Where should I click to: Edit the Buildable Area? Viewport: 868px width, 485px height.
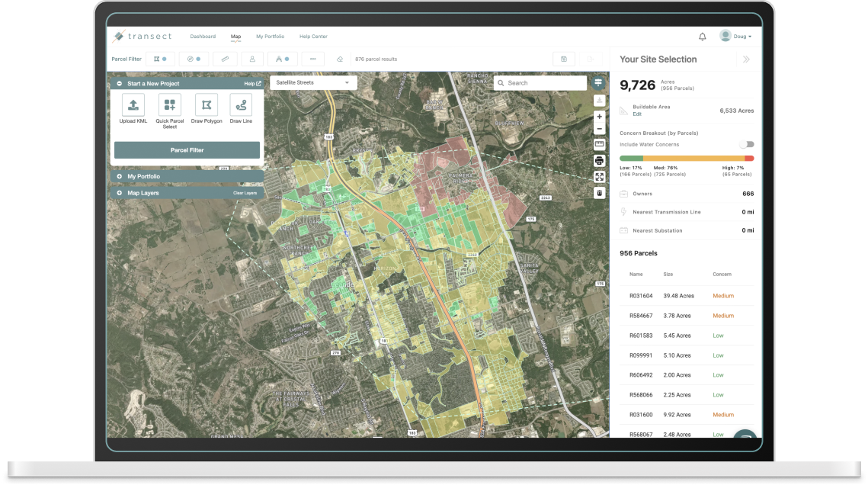coord(637,114)
